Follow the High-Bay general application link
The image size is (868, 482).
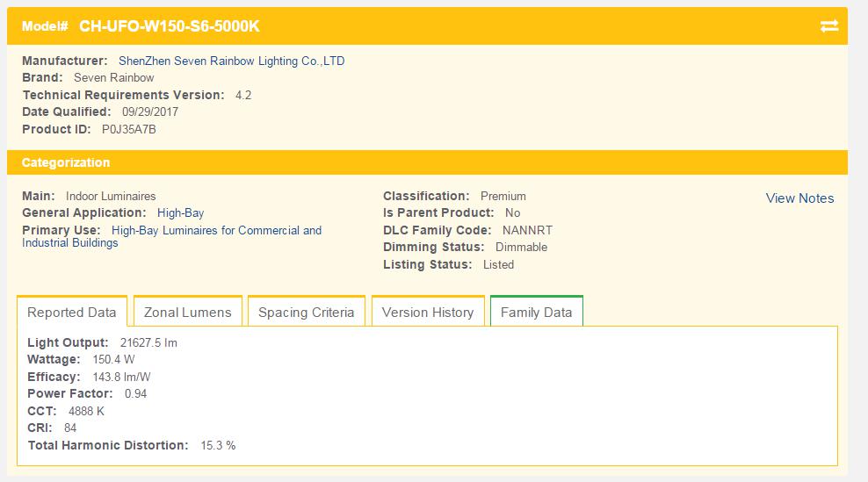[180, 212]
